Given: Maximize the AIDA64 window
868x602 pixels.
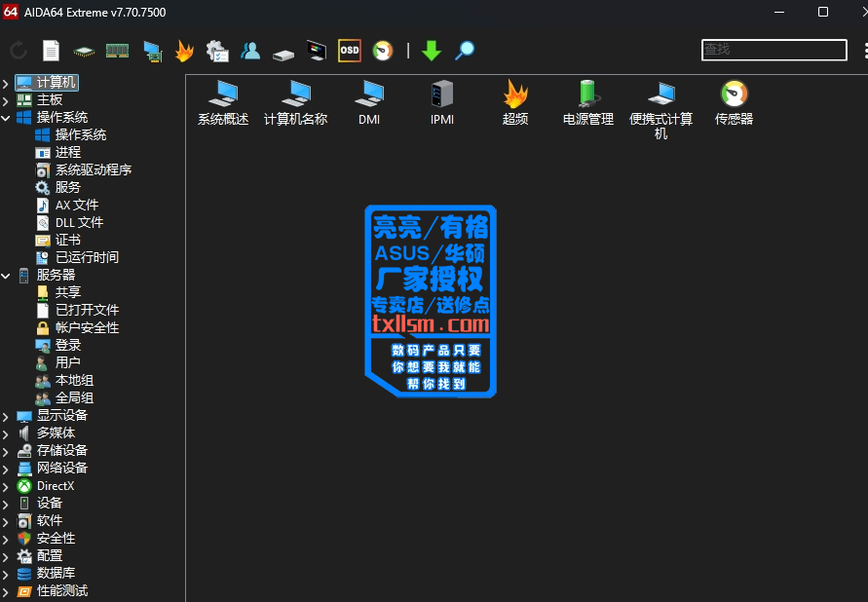Looking at the screenshot, I should tap(823, 12).
